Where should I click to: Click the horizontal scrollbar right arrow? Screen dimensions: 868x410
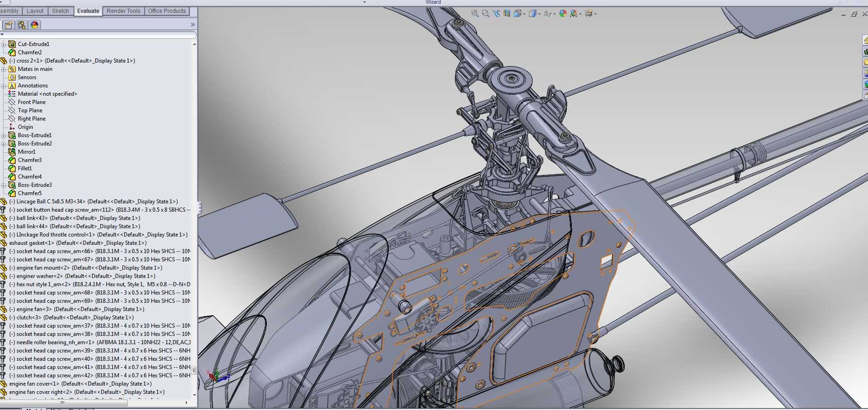186,403
